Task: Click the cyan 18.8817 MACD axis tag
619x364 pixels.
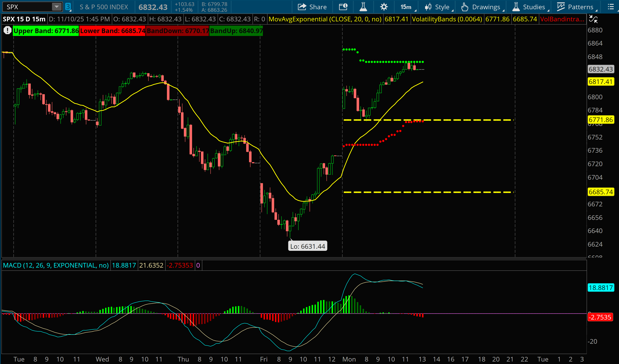Action: pos(601,288)
